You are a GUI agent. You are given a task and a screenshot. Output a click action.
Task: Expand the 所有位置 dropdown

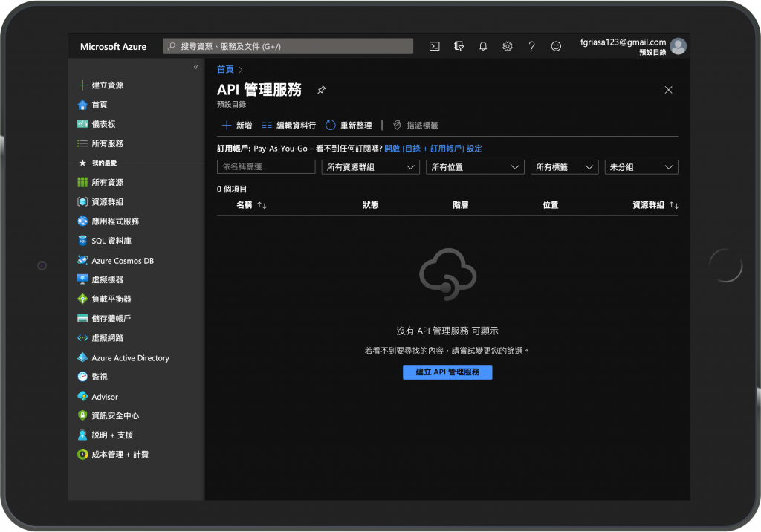pyautogui.click(x=475, y=167)
